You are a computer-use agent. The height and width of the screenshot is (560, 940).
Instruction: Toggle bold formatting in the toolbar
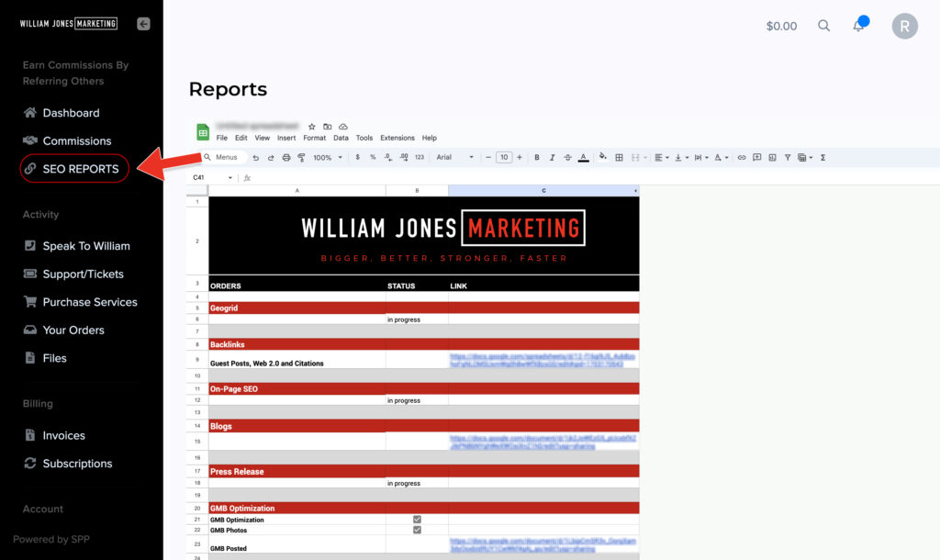point(537,158)
